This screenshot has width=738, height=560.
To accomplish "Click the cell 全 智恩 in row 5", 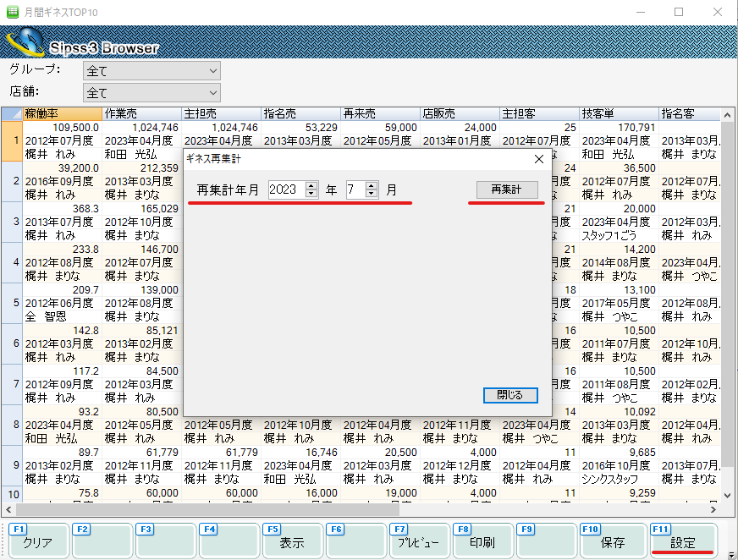I will pyautogui.click(x=62, y=316).
